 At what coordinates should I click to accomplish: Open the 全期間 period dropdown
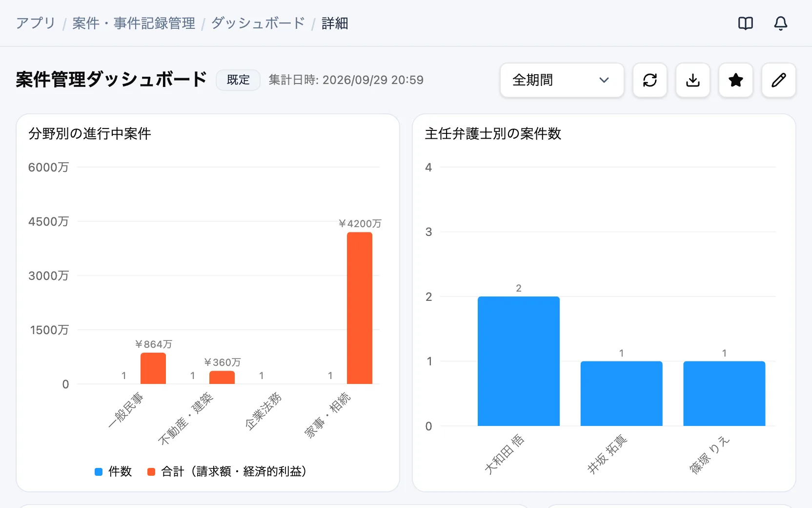pyautogui.click(x=562, y=80)
